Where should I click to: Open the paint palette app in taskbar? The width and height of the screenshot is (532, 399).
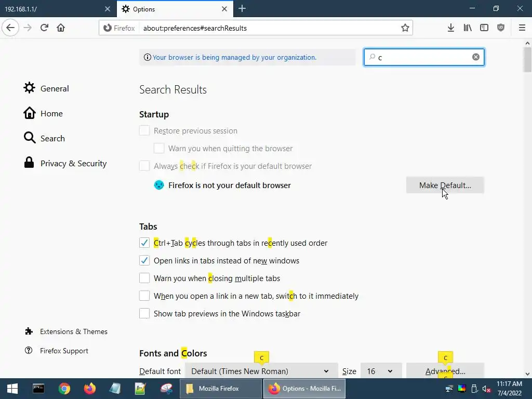(x=167, y=389)
